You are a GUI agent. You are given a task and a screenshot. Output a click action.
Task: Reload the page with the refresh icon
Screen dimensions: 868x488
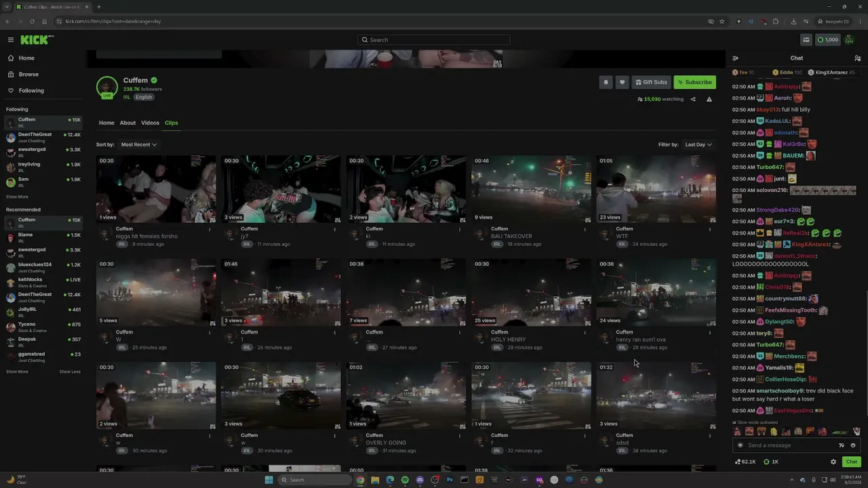32,21
